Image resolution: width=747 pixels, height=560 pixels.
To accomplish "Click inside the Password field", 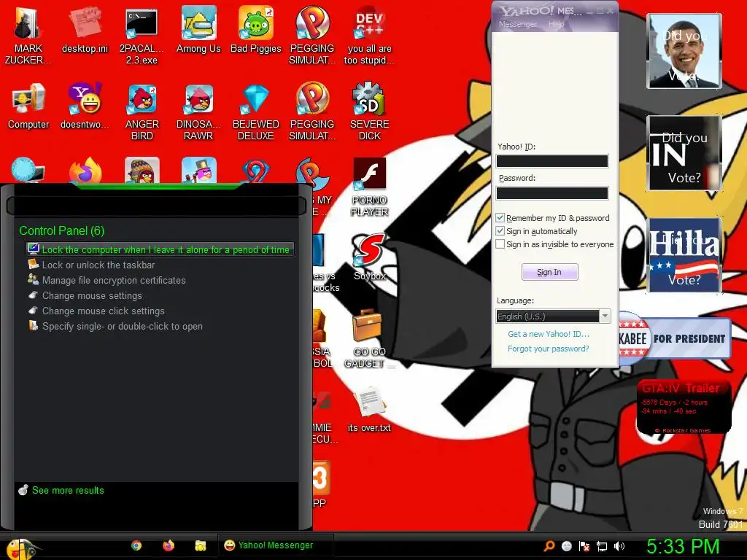I will click(552, 192).
